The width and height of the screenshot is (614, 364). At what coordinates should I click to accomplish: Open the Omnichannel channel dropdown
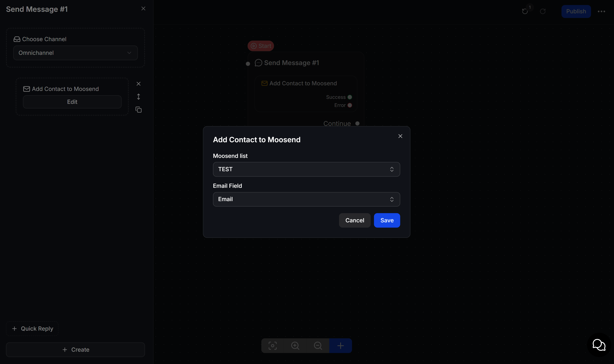(x=75, y=53)
